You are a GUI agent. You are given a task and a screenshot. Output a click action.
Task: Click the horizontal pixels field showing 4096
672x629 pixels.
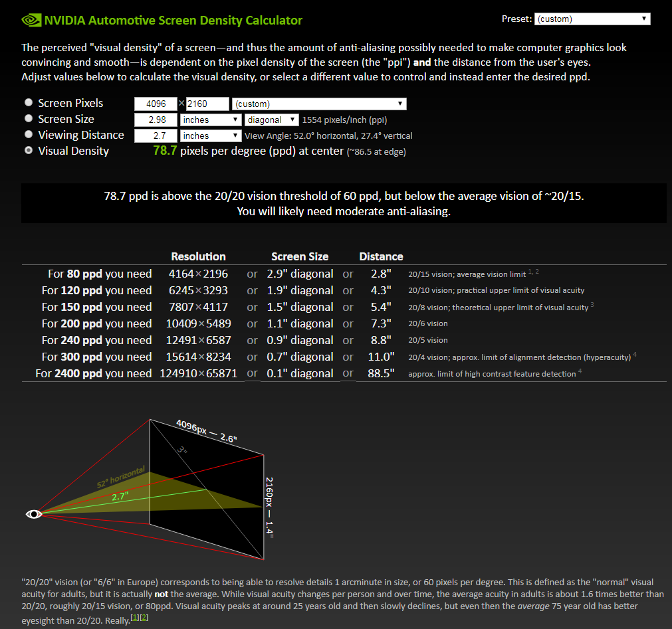(x=156, y=104)
